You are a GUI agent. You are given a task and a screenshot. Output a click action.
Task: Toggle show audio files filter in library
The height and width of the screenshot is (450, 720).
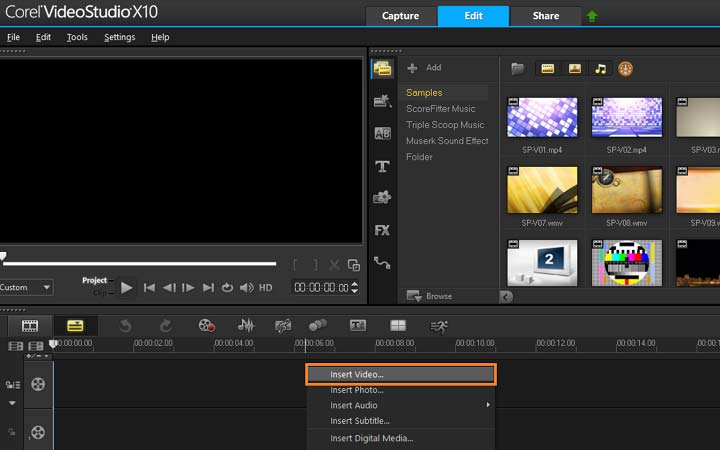[x=601, y=69]
